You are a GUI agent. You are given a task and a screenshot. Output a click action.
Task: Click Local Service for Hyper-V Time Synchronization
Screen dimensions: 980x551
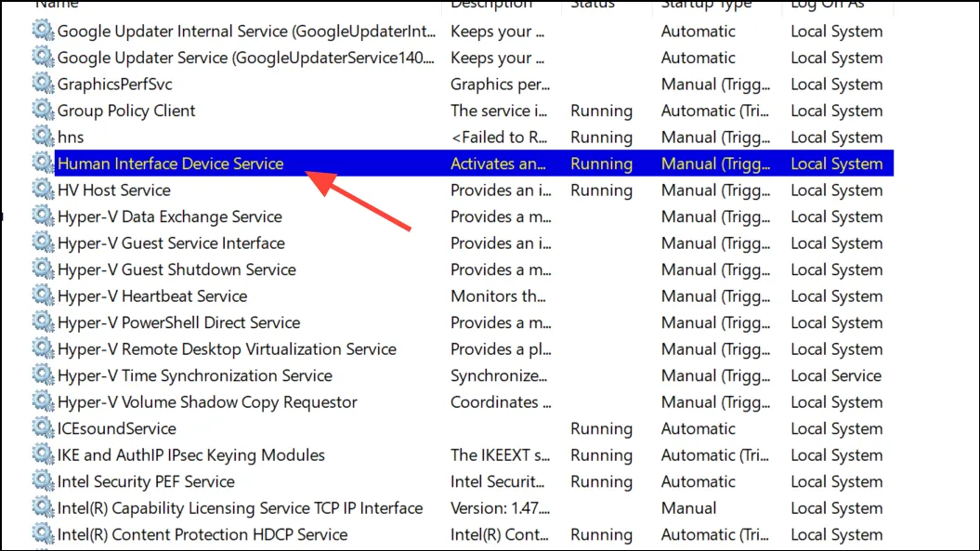(836, 375)
